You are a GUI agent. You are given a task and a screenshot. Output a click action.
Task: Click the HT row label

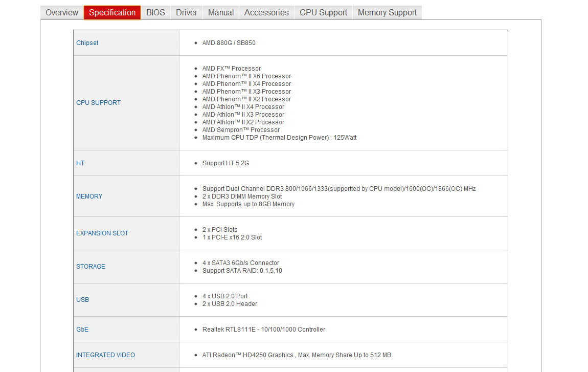[x=80, y=163]
